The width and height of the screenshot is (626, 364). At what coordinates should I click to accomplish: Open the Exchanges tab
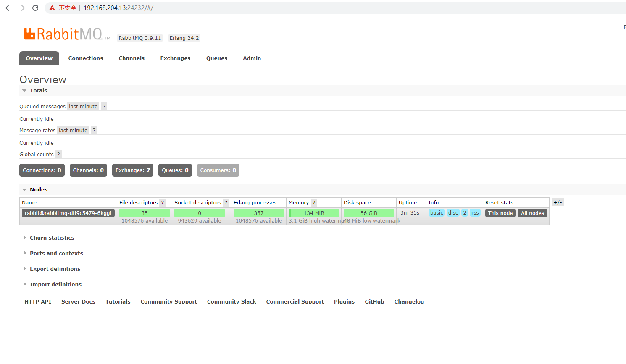(175, 58)
